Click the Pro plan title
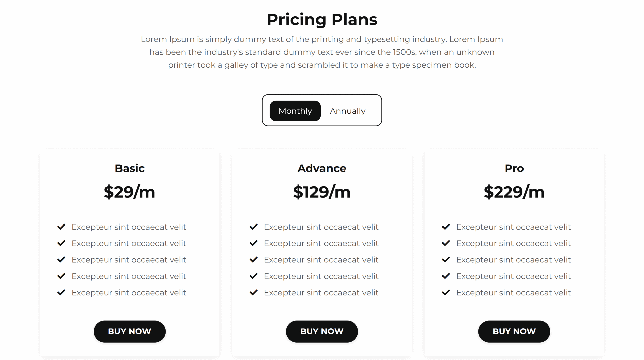The image size is (644, 360). 514,168
